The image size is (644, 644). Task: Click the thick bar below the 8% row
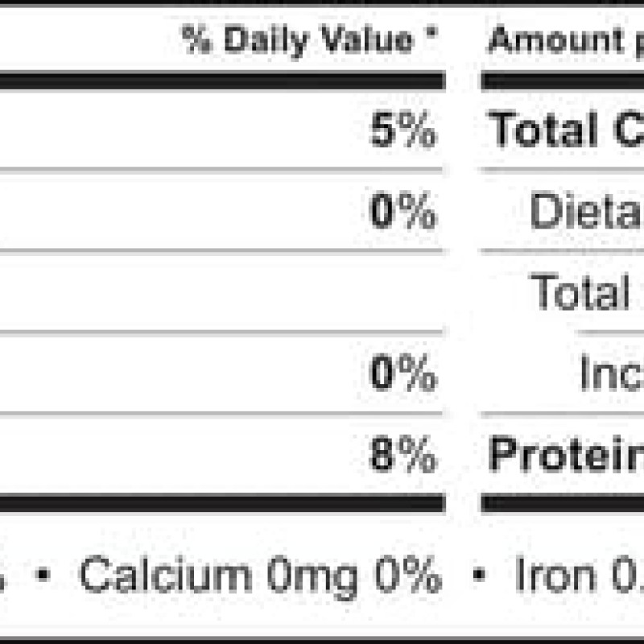tap(221, 503)
